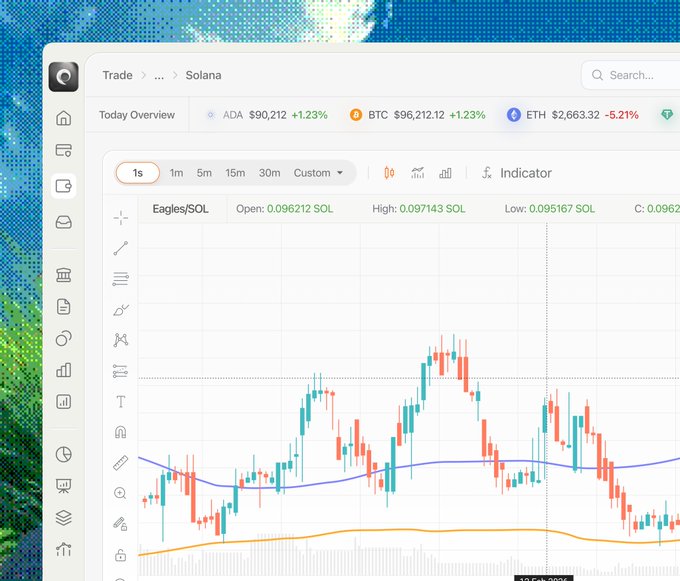Image resolution: width=680 pixels, height=581 pixels.
Task: Toggle the magnet snap tool
Action: click(x=121, y=432)
